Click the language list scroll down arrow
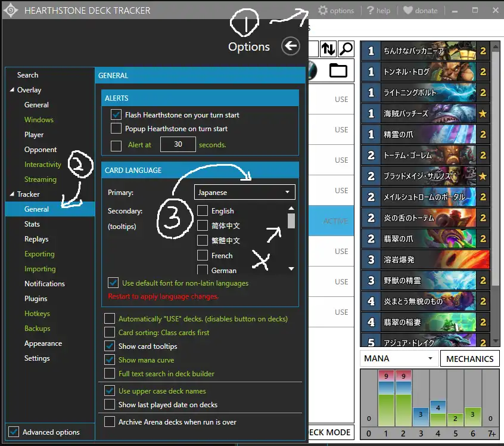 (291, 269)
